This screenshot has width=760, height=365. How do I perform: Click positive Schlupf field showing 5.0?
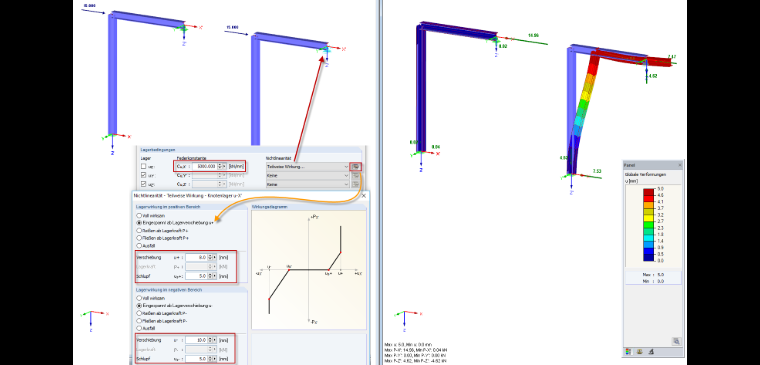(196, 276)
